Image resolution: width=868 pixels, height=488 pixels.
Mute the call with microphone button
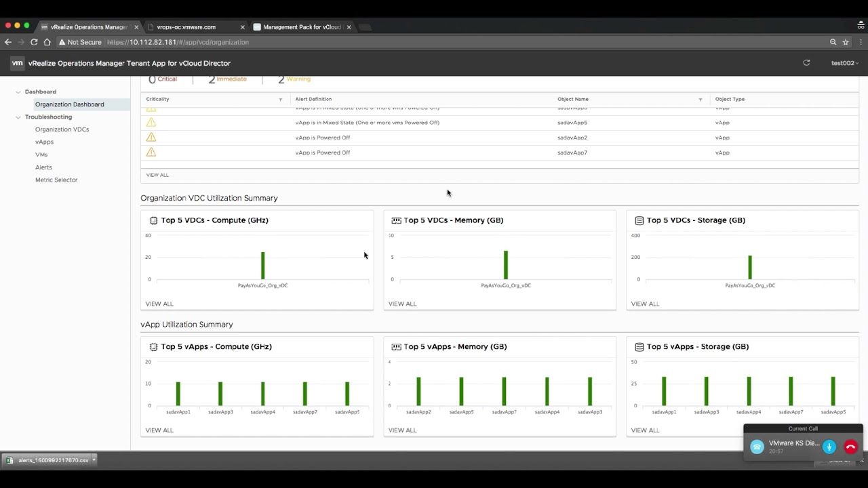(x=829, y=447)
